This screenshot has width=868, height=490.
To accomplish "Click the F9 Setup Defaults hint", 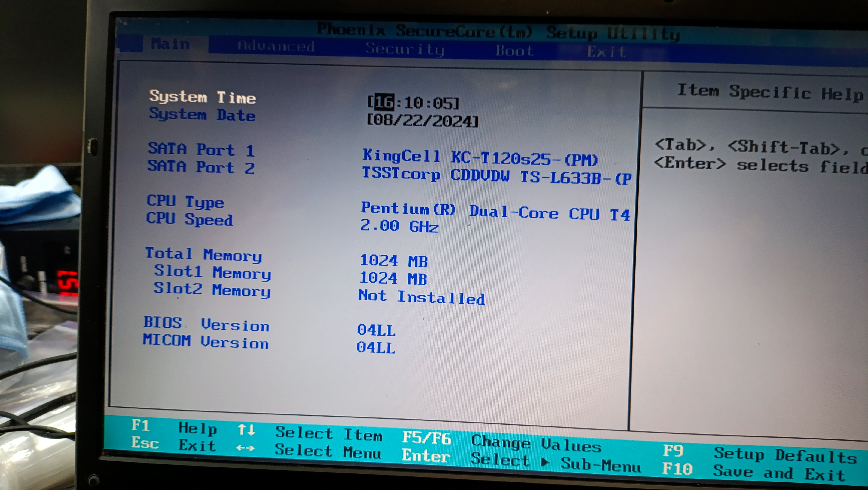I will tap(760, 454).
